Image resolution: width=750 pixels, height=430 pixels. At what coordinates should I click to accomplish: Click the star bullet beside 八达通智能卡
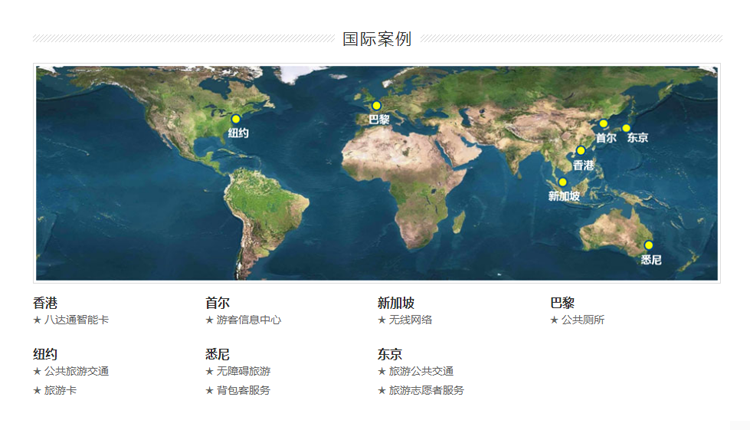click(x=37, y=320)
